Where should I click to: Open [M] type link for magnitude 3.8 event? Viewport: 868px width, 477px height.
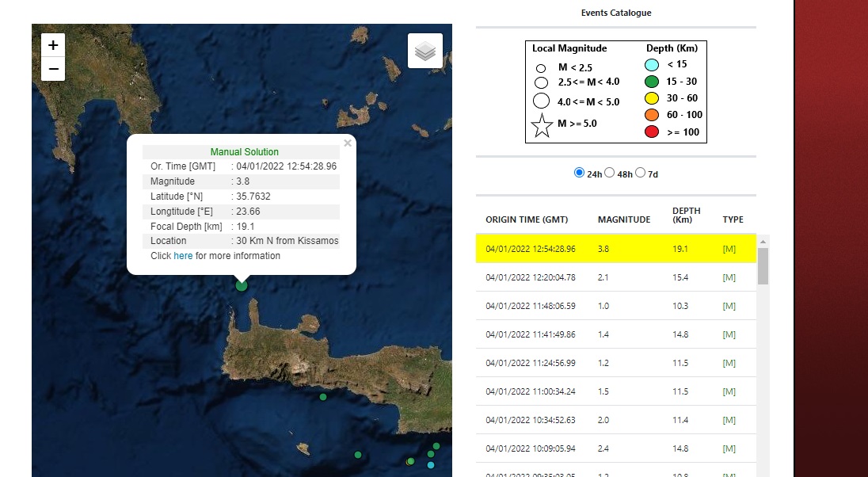(729, 249)
